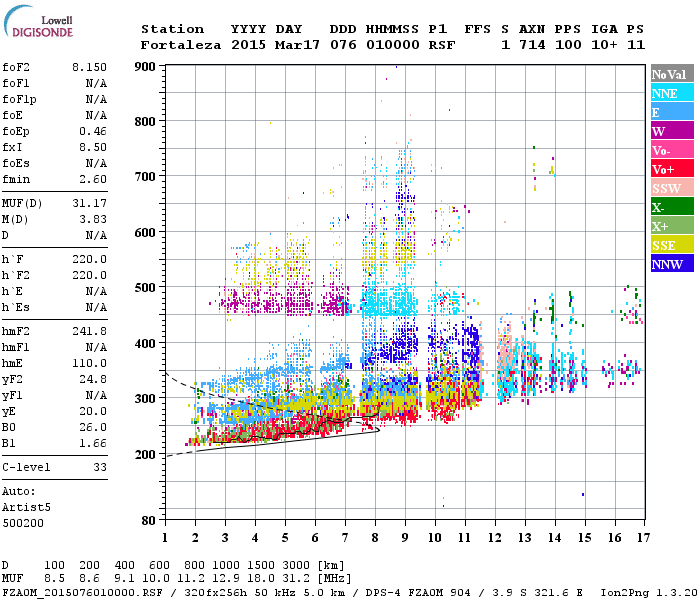Select the SSW salmon legend swatch
This screenshot has width=700, height=600.
[672, 188]
